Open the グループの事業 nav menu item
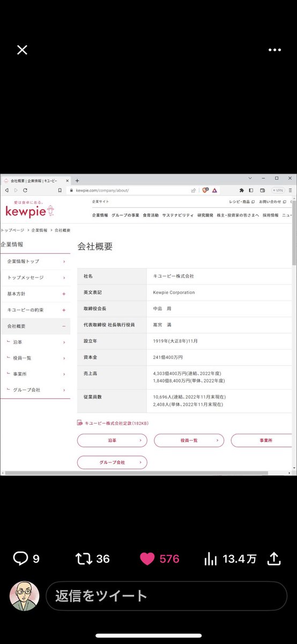 tap(125, 215)
